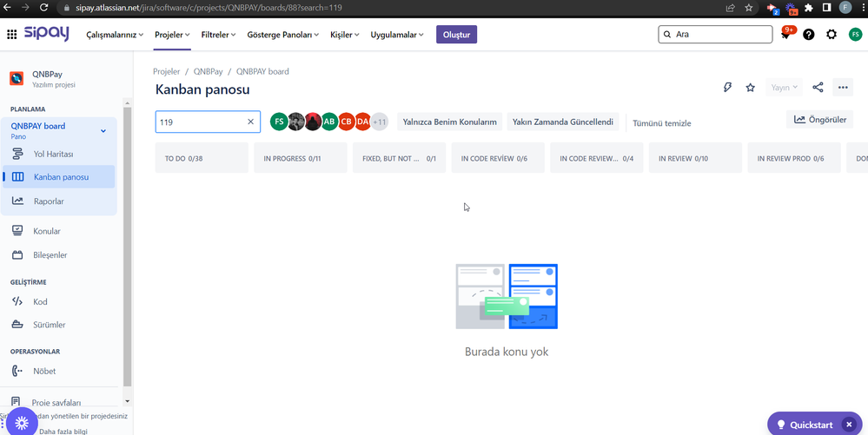The image size is (868, 435).
Task: Open the browser extensions puzzle icon
Action: coord(809,8)
